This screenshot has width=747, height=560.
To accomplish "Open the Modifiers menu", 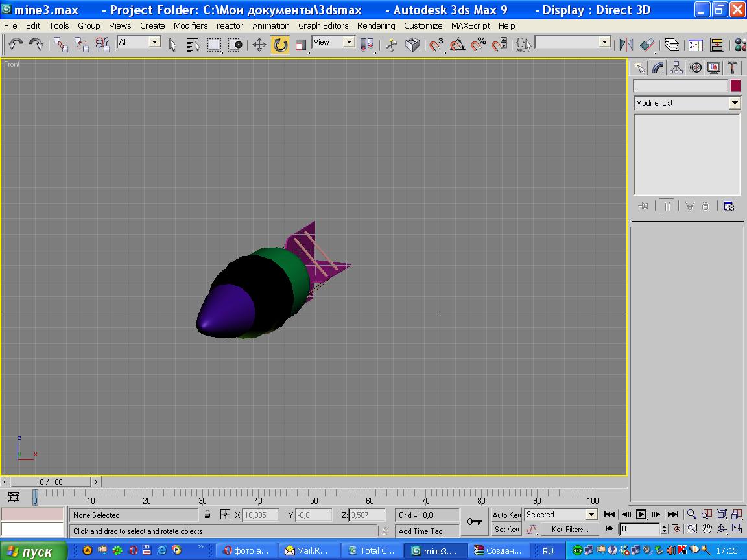I will [191, 26].
